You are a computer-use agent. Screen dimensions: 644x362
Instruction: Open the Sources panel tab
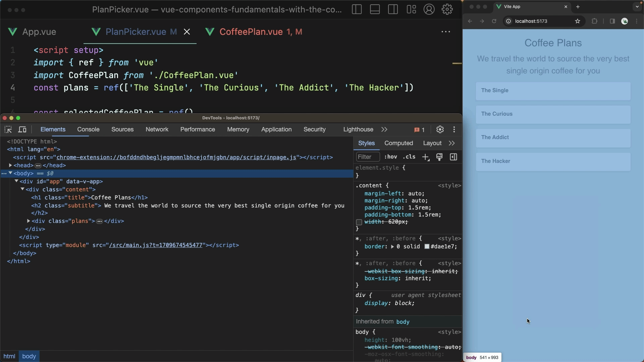(x=122, y=129)
